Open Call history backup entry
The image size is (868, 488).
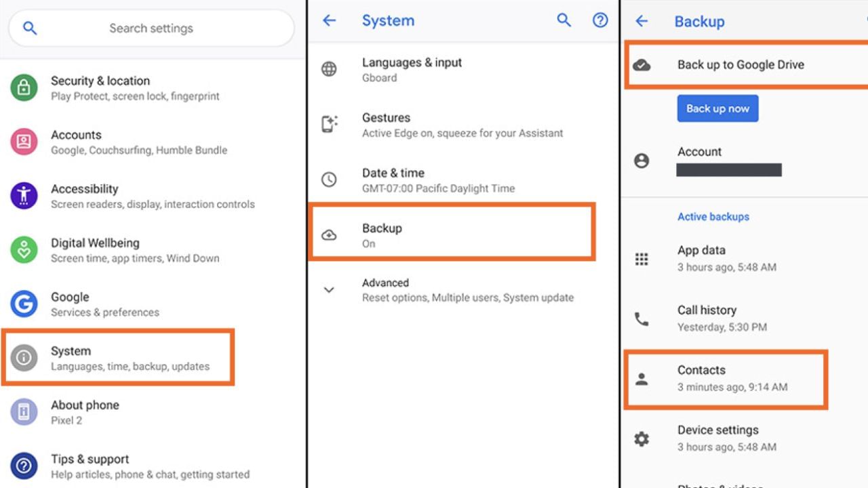745,318
